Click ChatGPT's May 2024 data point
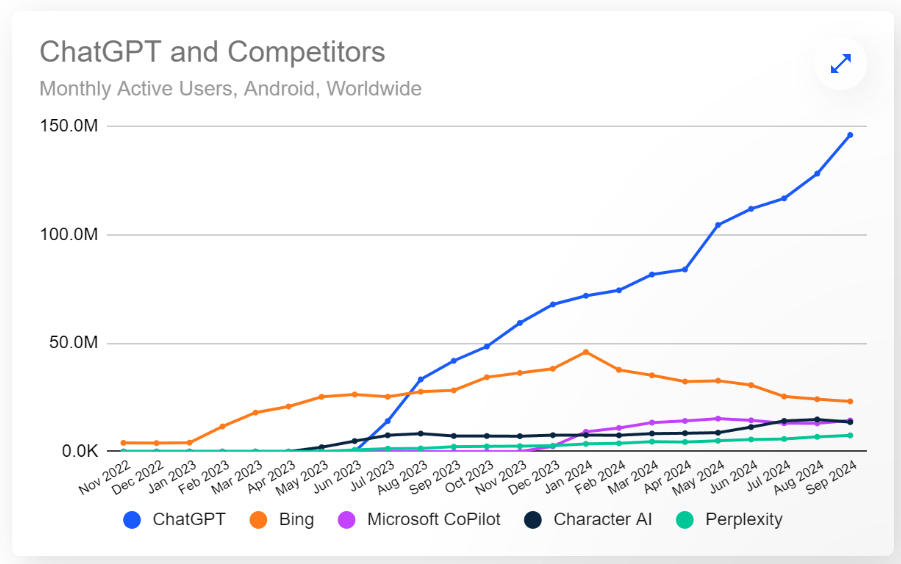Image resolution: width=901 pixels, height=564 pixels. 718,225
